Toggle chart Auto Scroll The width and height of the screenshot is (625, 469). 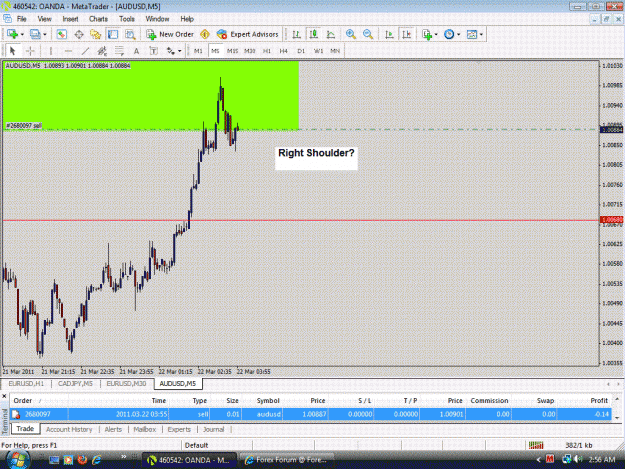click(x=389, y=34)
